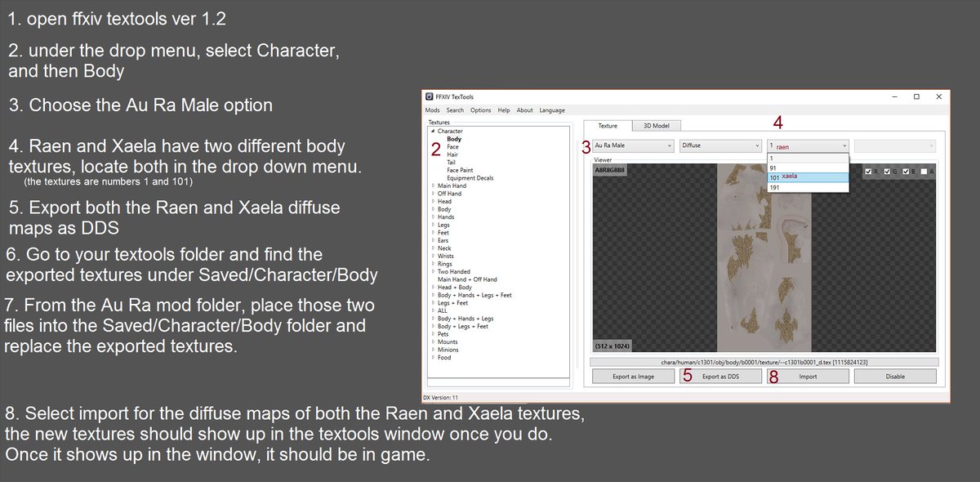Image resolution: width=980 pixels, height=482 pixels.
Task: Open the Diffuse map type dropdown
Action: pyautogui.click(x=720, y=145)
